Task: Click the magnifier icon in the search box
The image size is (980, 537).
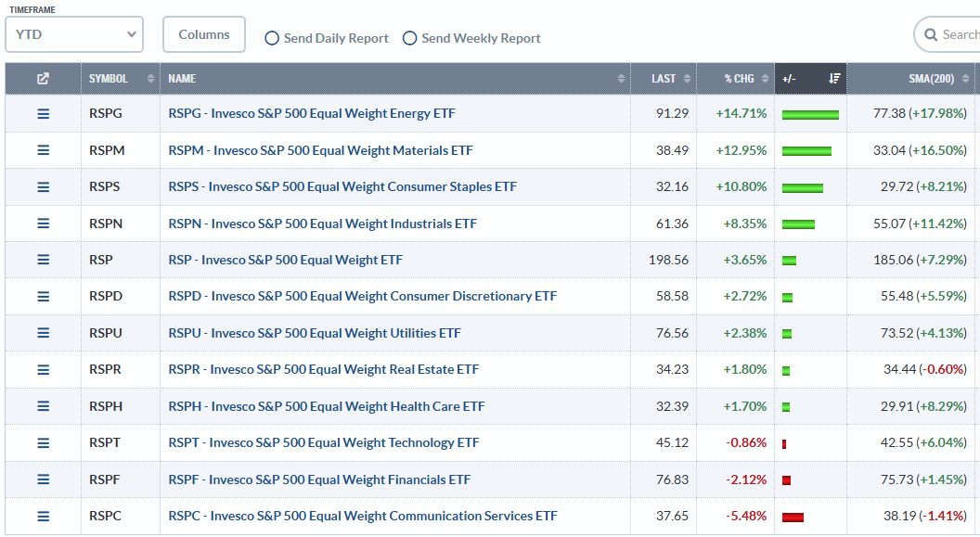Action: coord(930,34)
